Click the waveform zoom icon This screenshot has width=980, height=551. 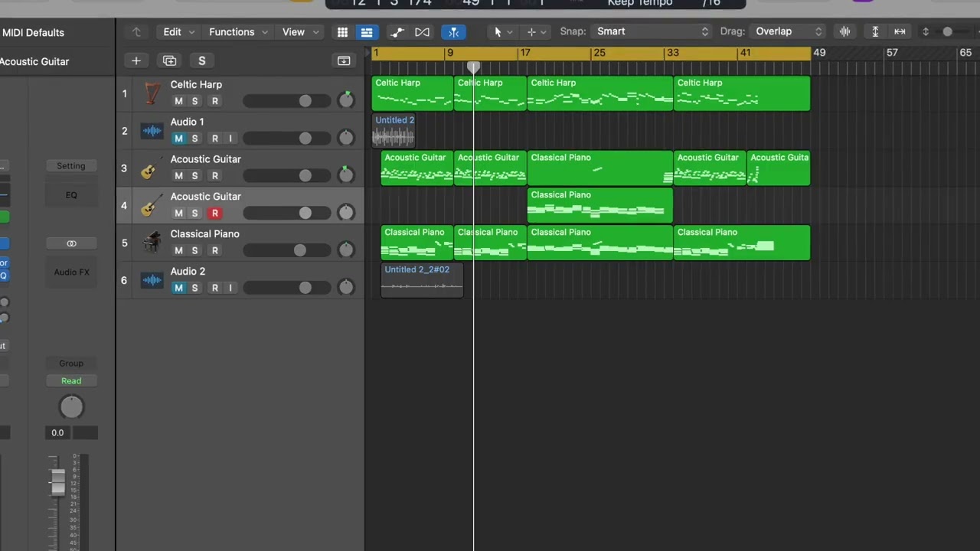click(844, 31)
